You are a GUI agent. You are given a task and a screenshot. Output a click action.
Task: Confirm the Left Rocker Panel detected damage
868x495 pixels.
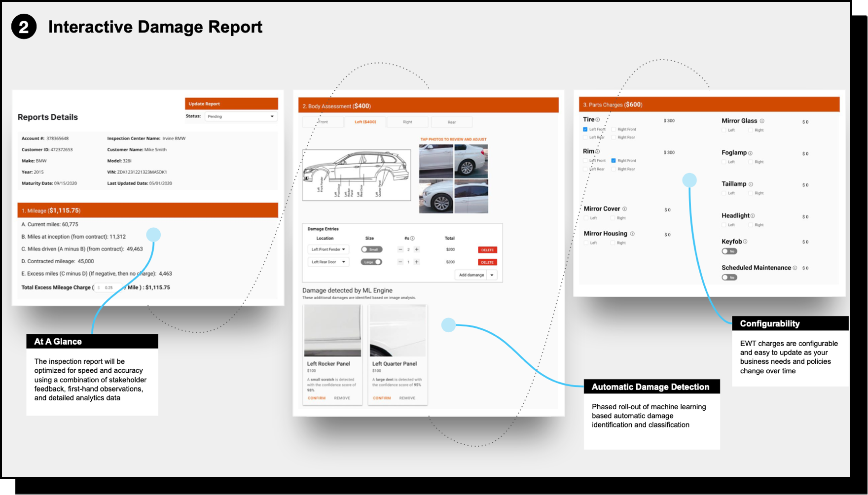317,398
